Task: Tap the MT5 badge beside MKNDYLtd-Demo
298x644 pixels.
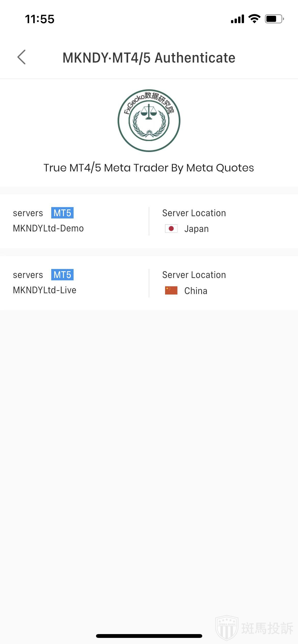Action: (x=62, y=213)
